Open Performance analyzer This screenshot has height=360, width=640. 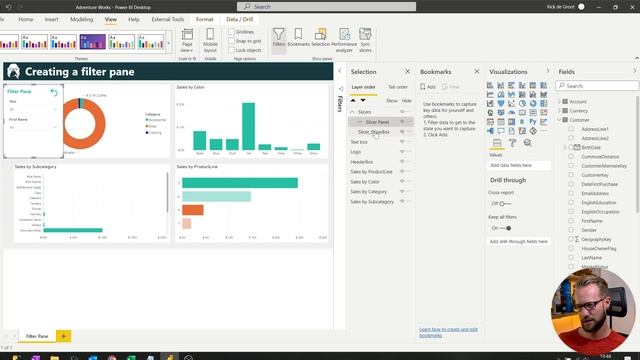point(344,40)
